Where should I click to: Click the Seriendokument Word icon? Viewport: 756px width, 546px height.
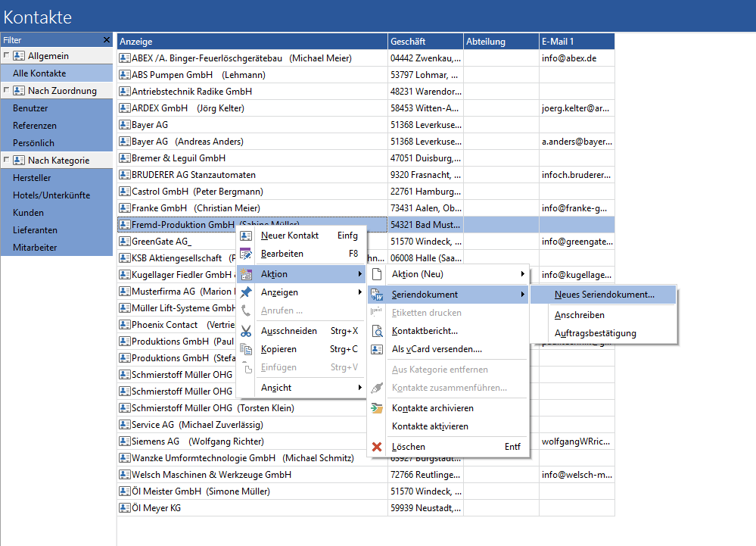377,295
